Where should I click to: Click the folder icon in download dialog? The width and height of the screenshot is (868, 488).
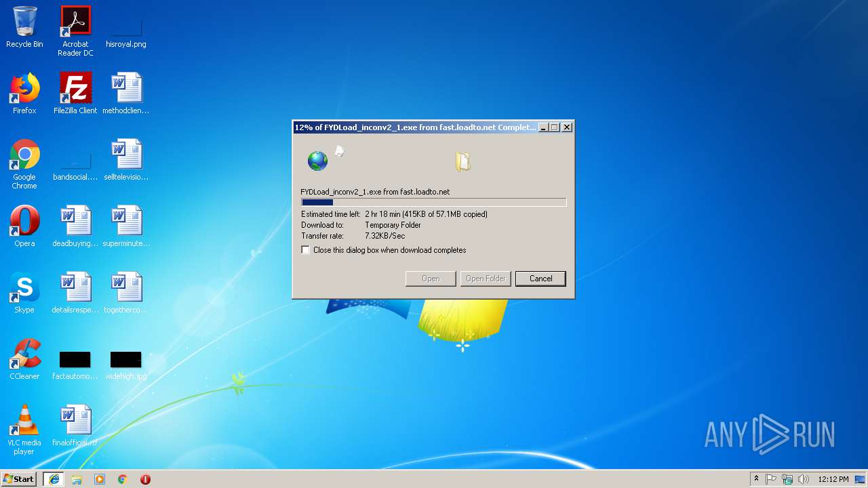(463, 161)
